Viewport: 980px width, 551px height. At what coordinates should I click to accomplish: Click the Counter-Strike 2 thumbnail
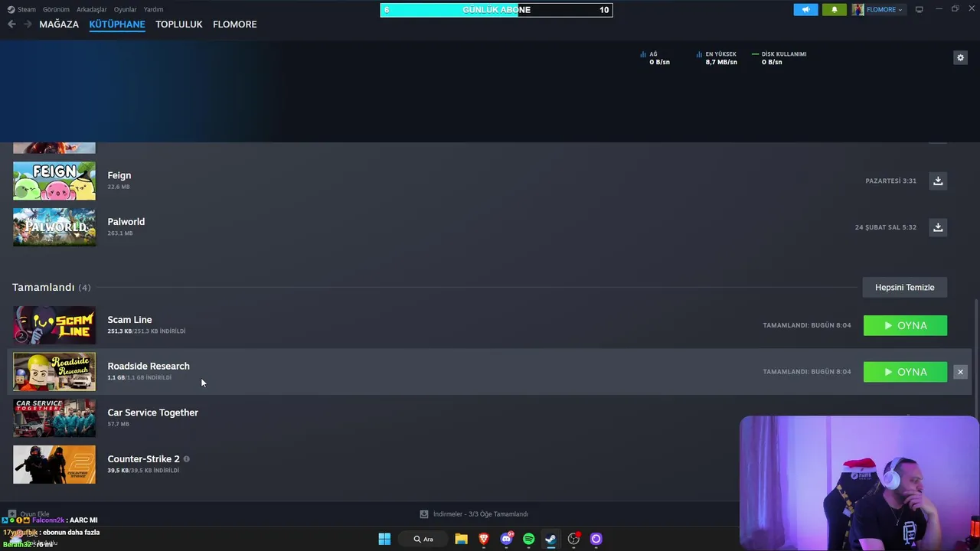coord(54,465)
